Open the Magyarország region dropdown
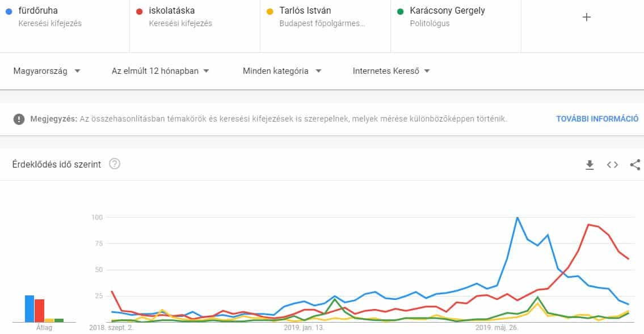This screenshot has width=644, height=334. point(47,71)
